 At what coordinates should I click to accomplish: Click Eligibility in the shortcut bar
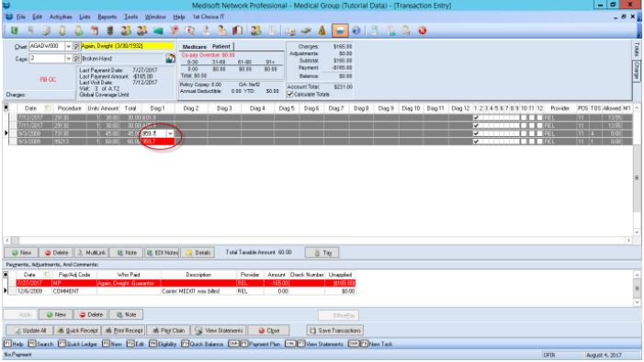163,344
